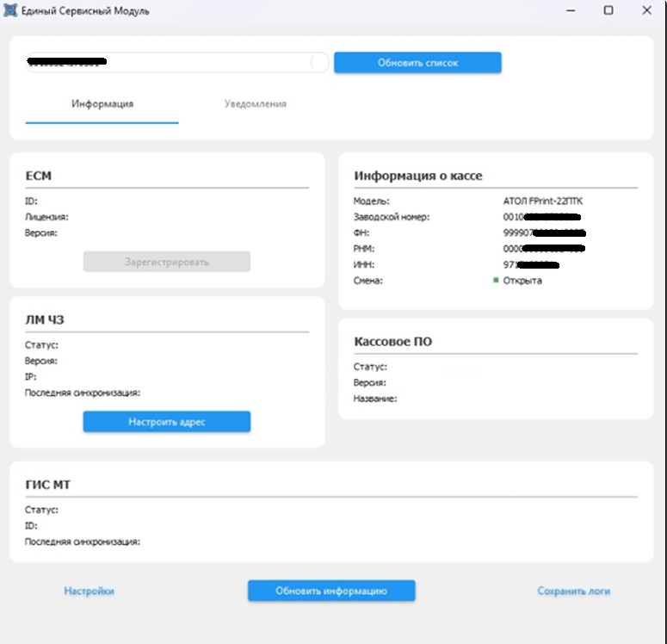
Task: Click the green shift status indicator
Action: click(496, 280)
